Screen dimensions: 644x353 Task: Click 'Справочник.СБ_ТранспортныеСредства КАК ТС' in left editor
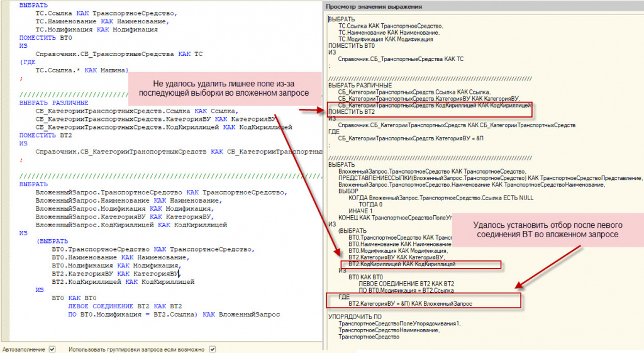(x=119, y=54)
